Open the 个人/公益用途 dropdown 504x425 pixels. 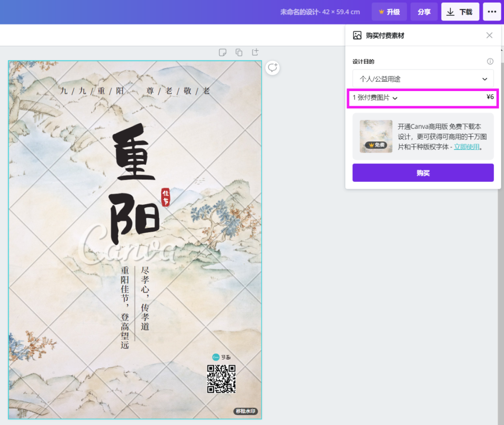423,79
